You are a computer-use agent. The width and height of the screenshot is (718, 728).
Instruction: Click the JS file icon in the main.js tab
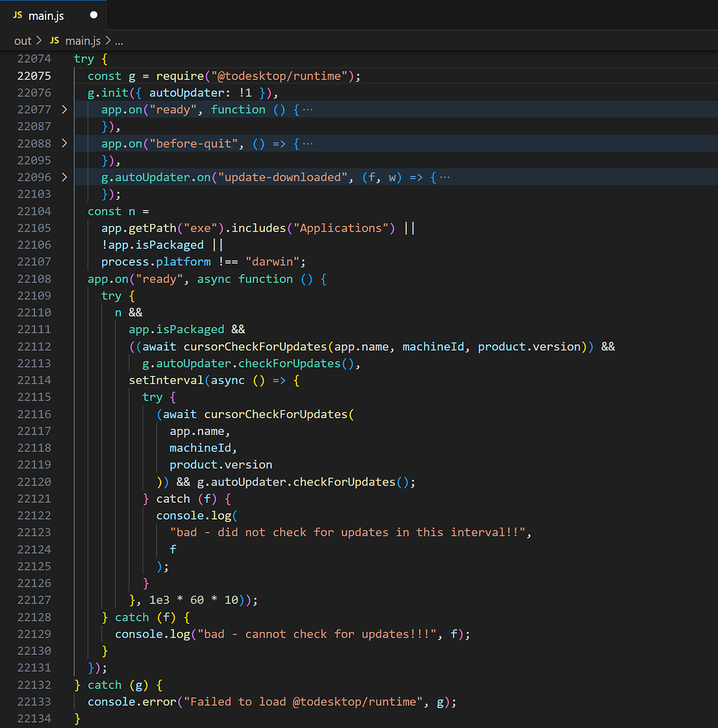tap(18, 16)
